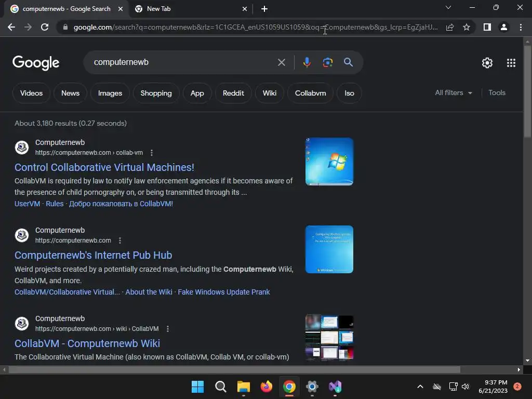The height and width of the screenshot is (399, 532).
Task: Open more options for collab-vm result
Action: coord(152,153)
